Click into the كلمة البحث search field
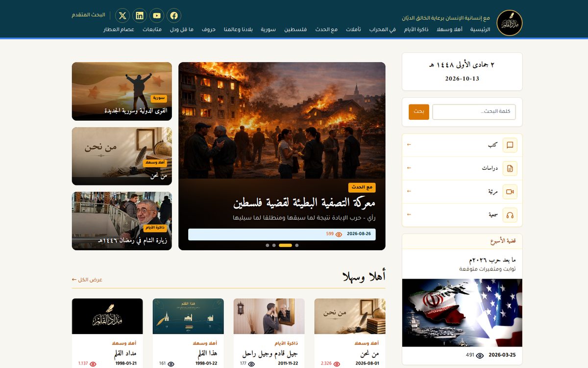The height and width of the screenshot is (368, 588). tap(474, 112)
